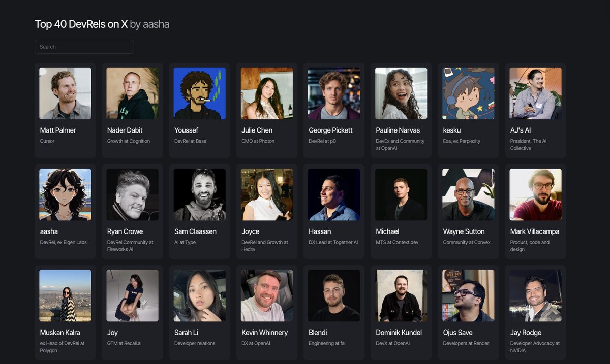Click 'DevEx and Community at OpenAI' text
This screenshot has width=610, height=364.
pyautogui.click(x=400, y=145)
